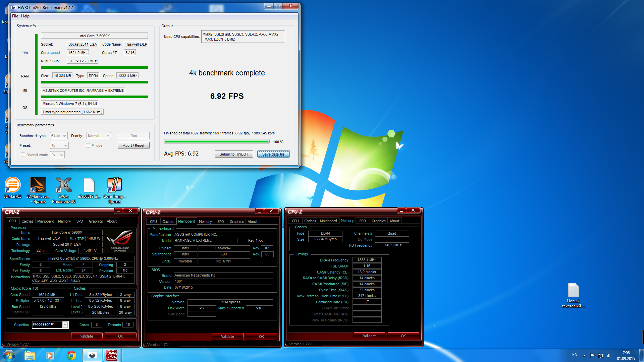Open the Preset 4k dropdown

(x=59, y=145)
